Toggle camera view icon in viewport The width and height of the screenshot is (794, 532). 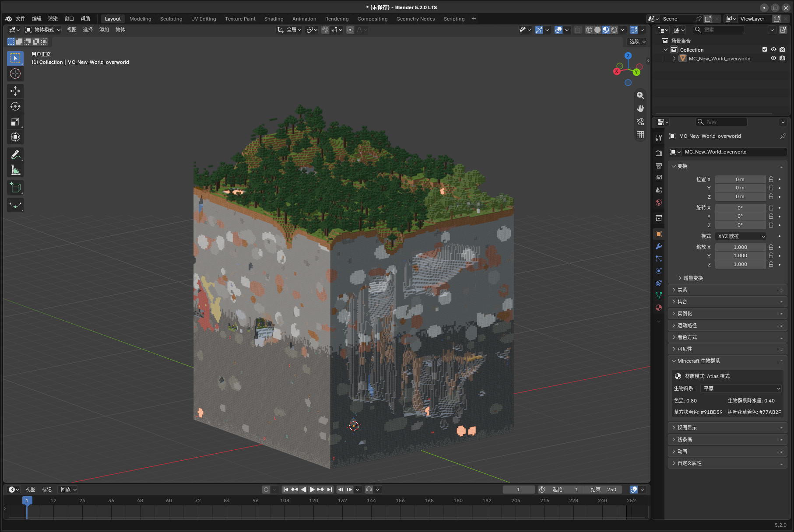pyautogui.click(x=640, y=122)
